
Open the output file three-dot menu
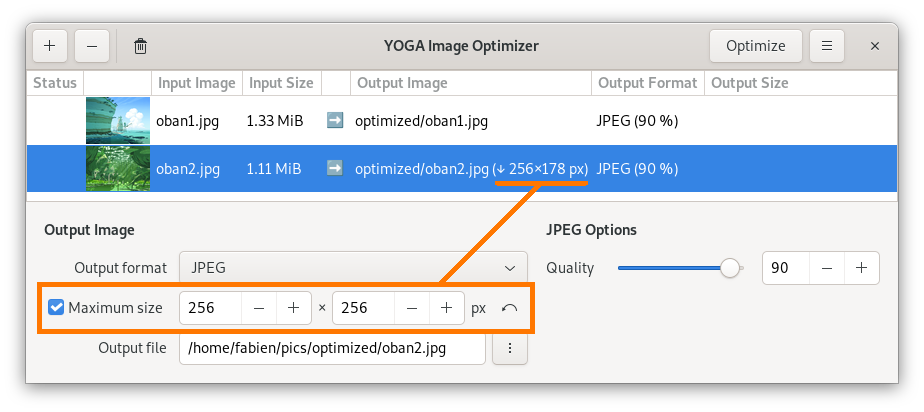(510, 348)
